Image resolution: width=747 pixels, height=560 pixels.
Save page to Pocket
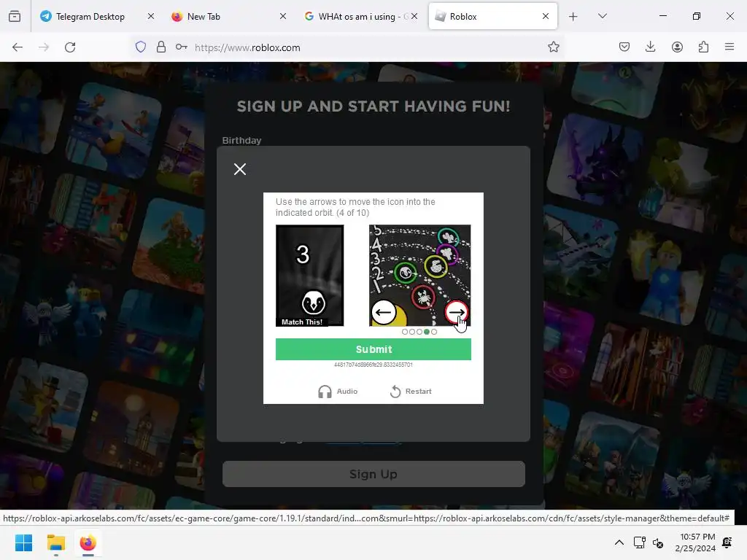[x=624, y=47]
